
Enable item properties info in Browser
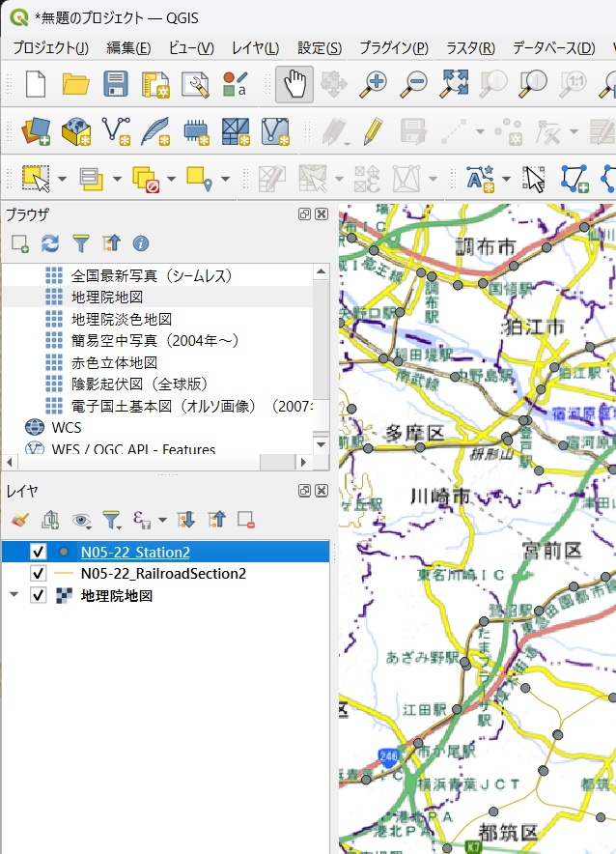(x=141, y=243)
